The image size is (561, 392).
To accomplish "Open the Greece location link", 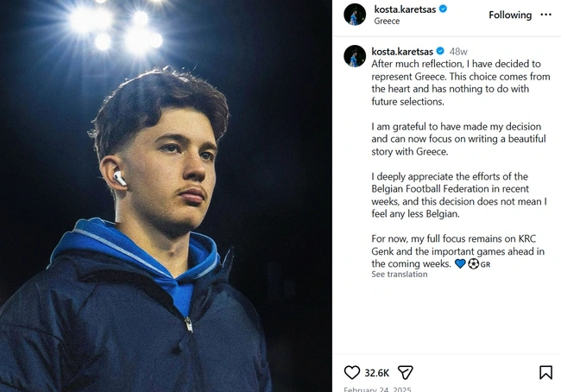I will point(388,21).
